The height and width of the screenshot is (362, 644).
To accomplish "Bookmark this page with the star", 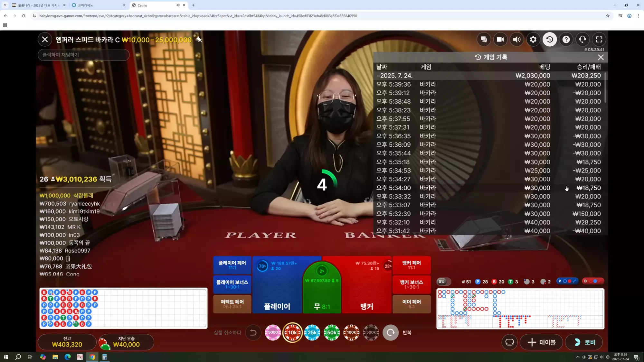I will pos(608,16).
